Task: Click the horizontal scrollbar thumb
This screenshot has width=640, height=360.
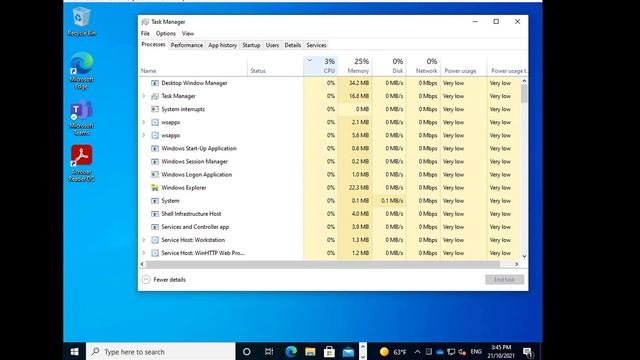Action: click(x=323, y=264)
